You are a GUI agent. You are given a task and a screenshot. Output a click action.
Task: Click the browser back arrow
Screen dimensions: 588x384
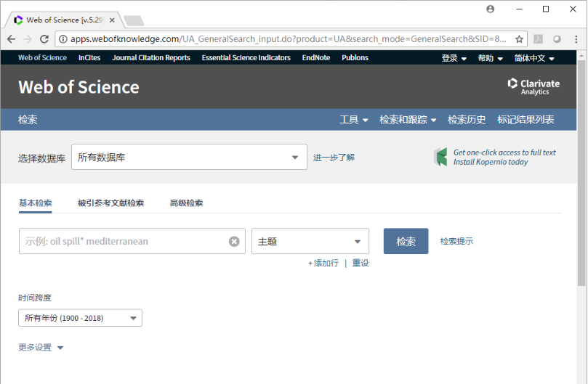[11, 39]
